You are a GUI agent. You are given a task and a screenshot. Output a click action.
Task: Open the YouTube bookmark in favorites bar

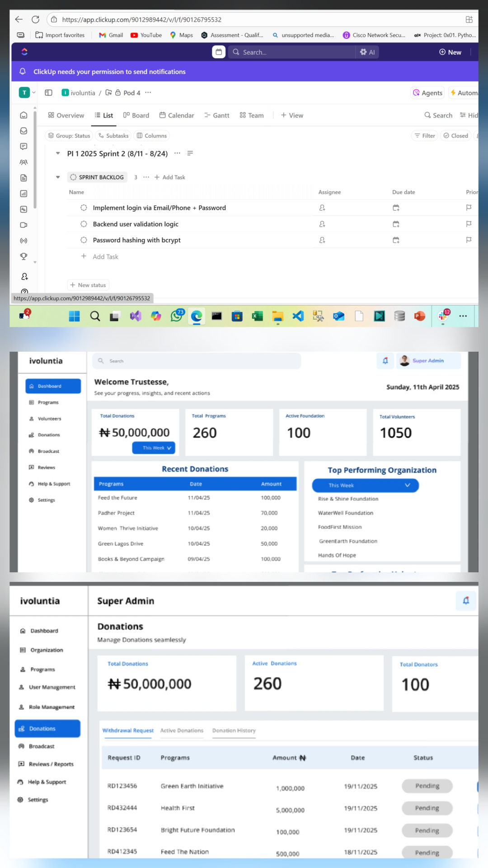point(146,35)
